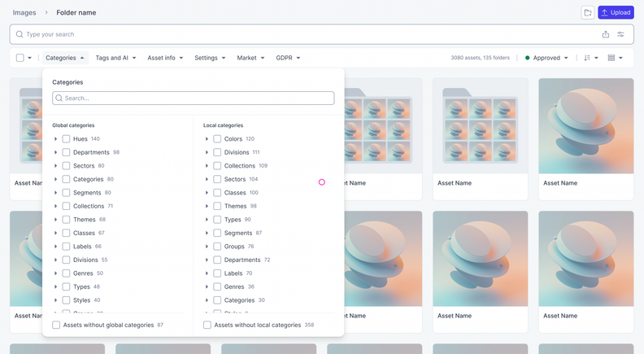Select the local Departments label
Viewport: 644px width, 354px height.
242,260
